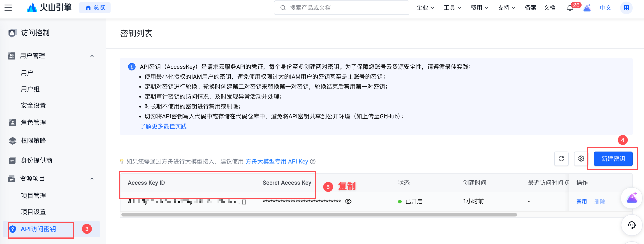Click the Volcano Engine logo
Screen dimensions: 644x244
49,7
